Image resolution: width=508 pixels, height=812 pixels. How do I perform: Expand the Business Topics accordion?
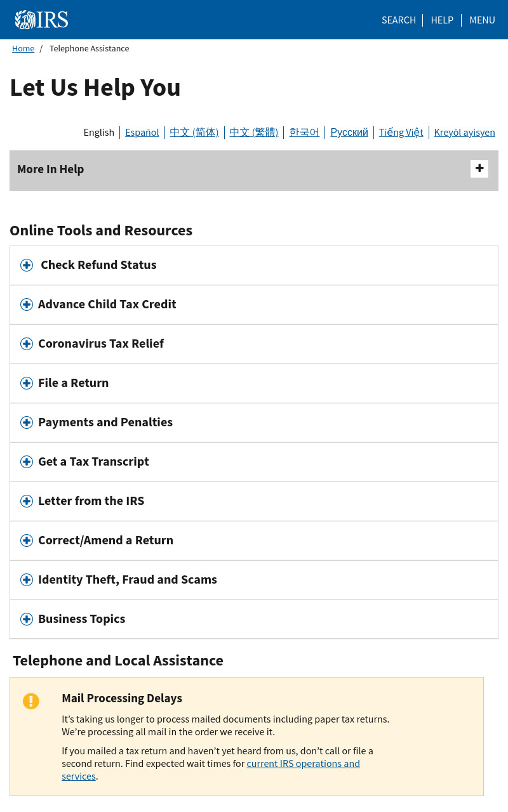pos(254,619)
